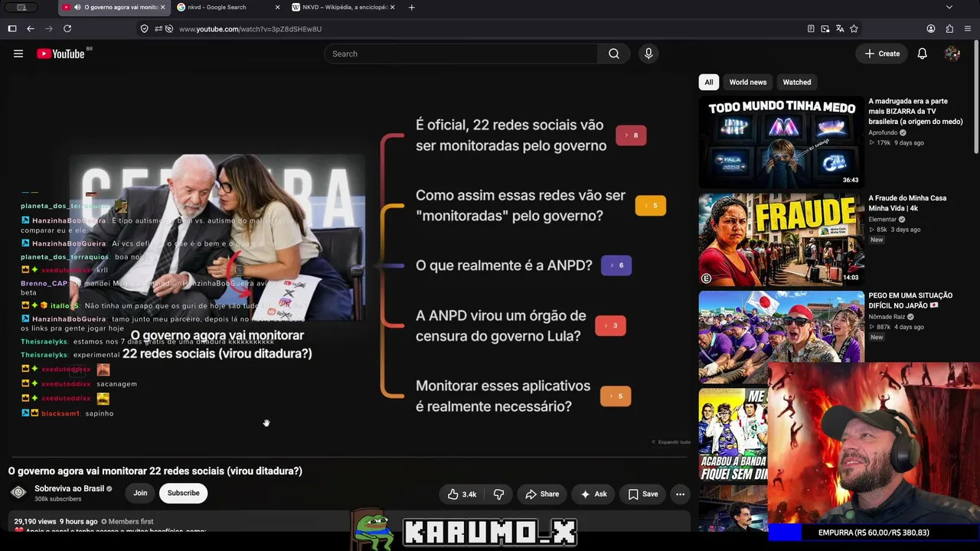980x551 pixels.
Task: Open the 'Sobreviva ao Brasil' channel name link
Action: coord(69,488)
